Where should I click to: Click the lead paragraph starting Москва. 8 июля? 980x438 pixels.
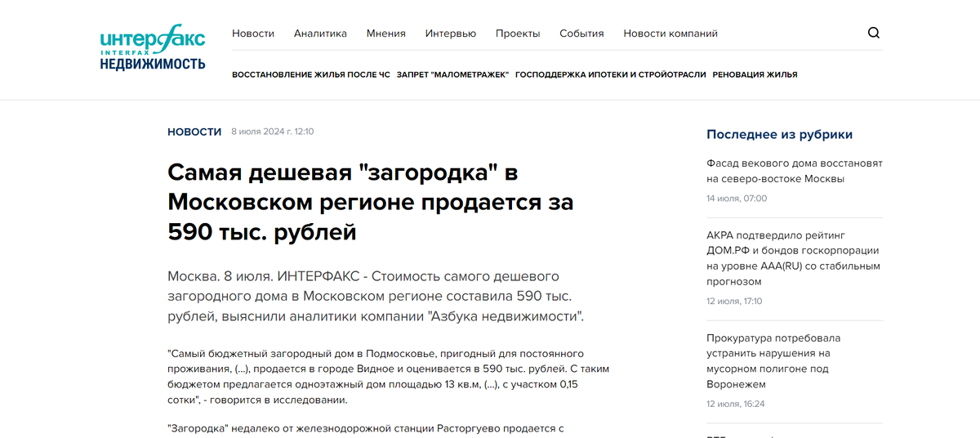tap(376, 296)
